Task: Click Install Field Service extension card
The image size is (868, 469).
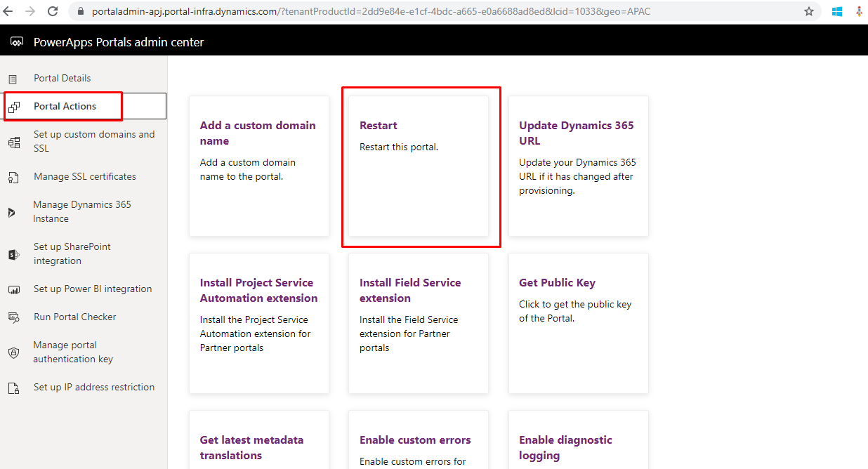Action: pos(419,323)
